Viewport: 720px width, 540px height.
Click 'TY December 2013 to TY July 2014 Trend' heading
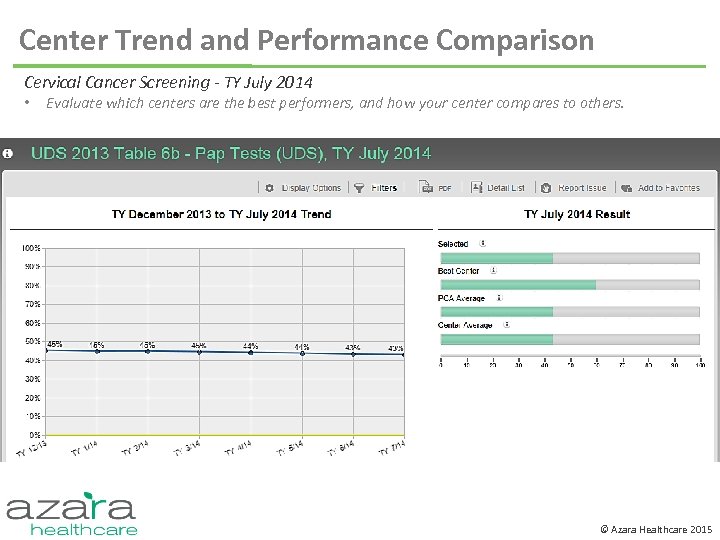[221, 214]
